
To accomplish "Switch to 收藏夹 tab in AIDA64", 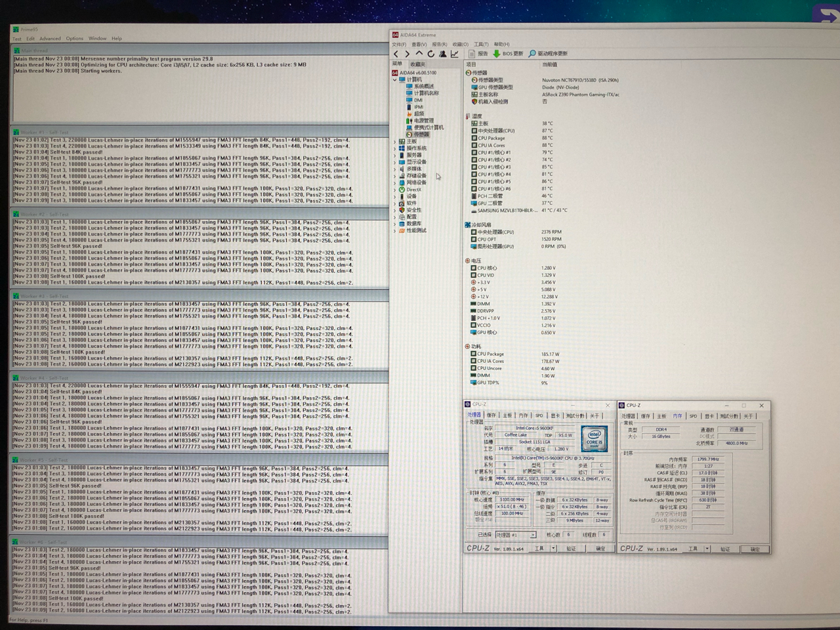I will [417, 64].
